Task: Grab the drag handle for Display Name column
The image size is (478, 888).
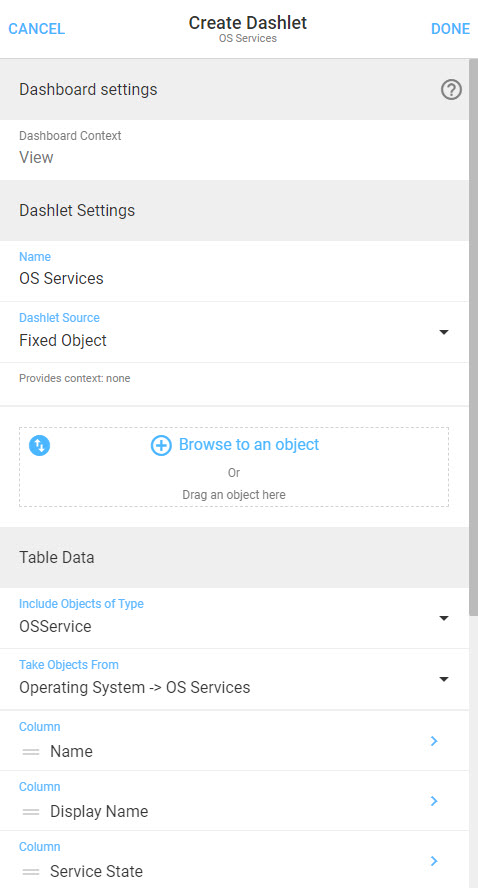Action: pos(31,812)
